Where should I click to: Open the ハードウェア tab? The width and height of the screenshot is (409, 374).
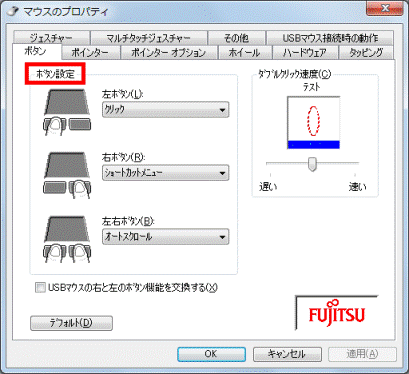coord(305,53)
